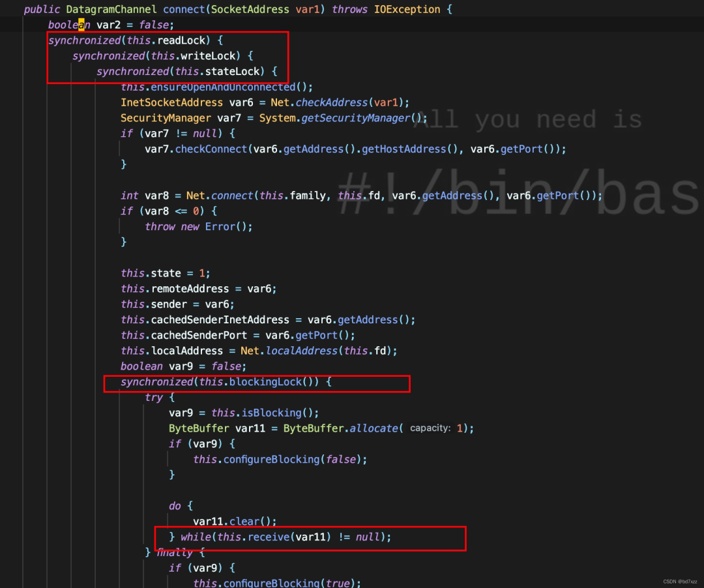
Task: Click the 'try' keyword
Action: click(x=154, y=398)
